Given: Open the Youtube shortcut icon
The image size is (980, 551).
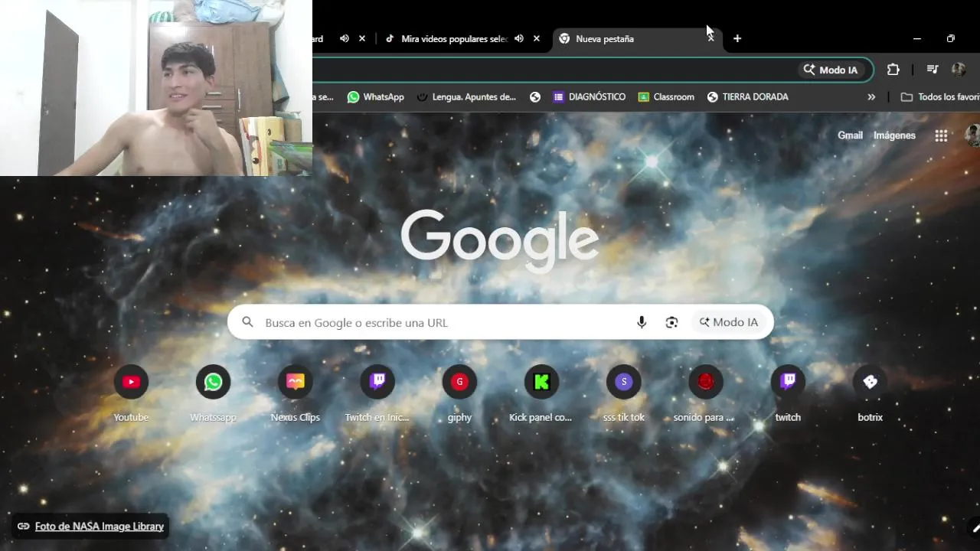Looking at the screenshot, I should pyautogui.click(x=131, y=382).
